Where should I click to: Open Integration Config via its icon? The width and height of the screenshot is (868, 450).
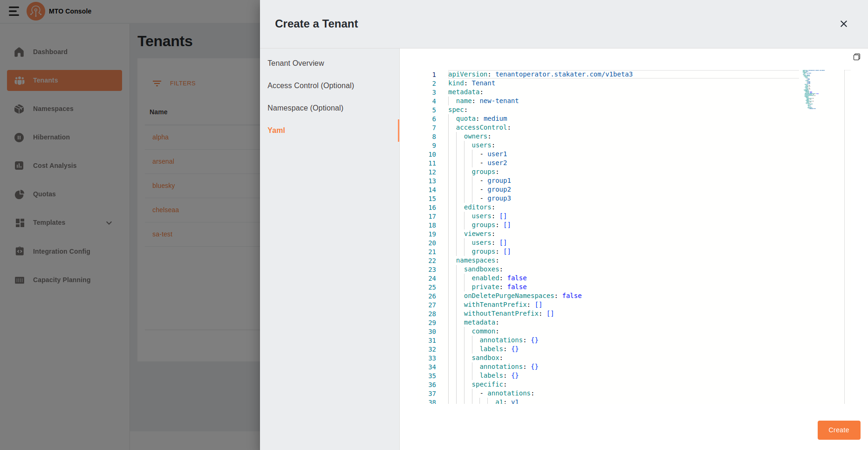point(19,251)
